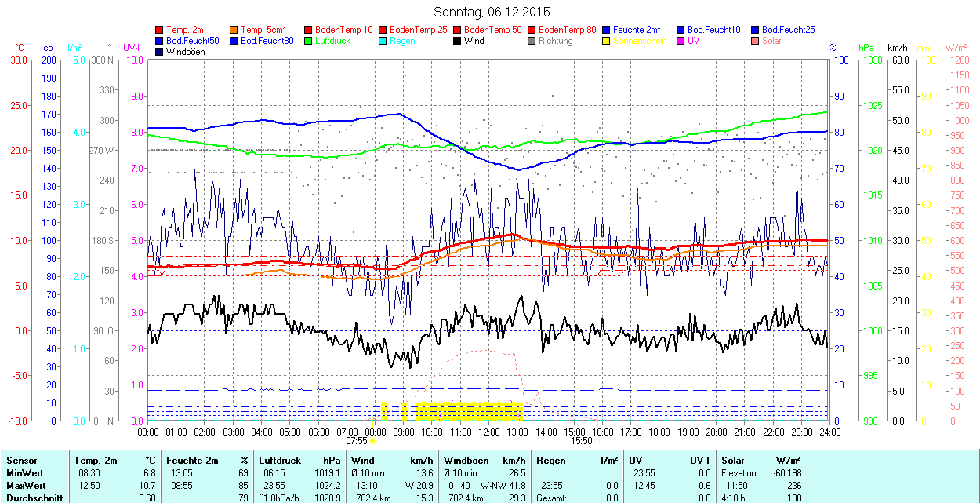
Task: Select the Bod.Feucht25 legend label
Action: 788,30
